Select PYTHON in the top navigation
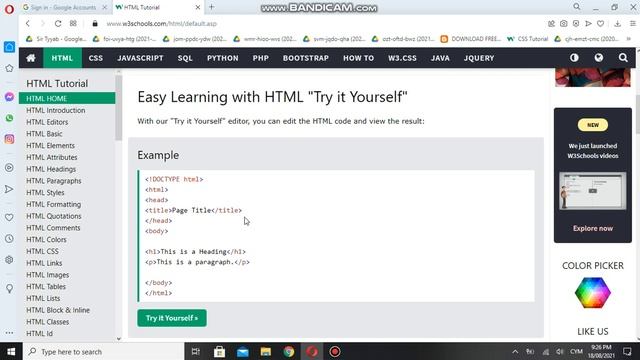This screenshot has width=640, height=360. point(222,58)
